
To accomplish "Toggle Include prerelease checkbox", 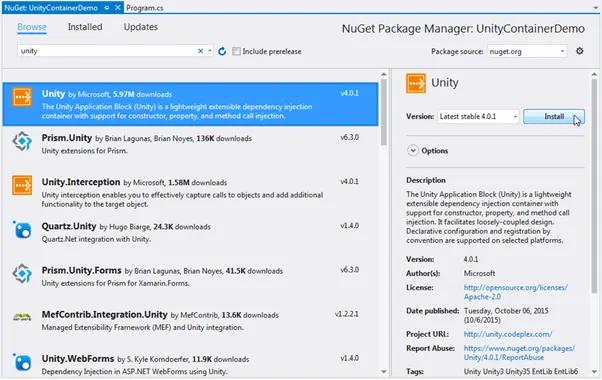I will (x=236, y=51).
